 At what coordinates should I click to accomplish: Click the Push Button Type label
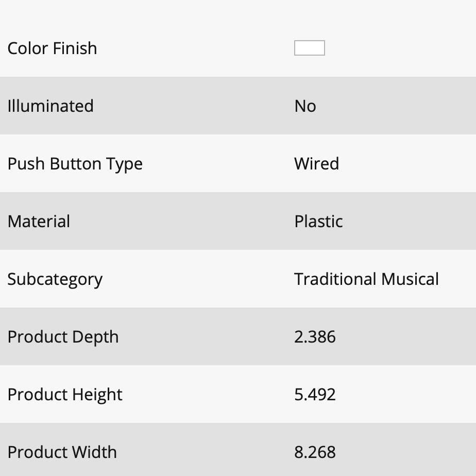tap(75, 164)
